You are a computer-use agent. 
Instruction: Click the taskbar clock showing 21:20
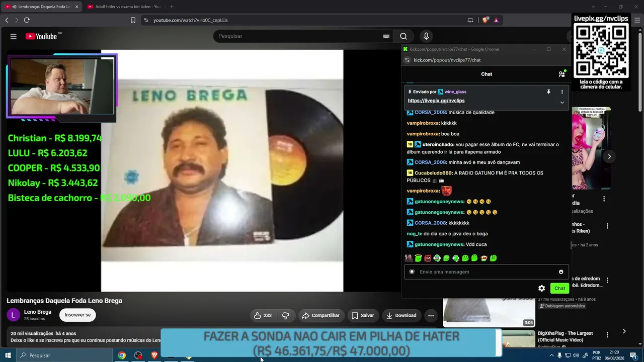point(614,355)
